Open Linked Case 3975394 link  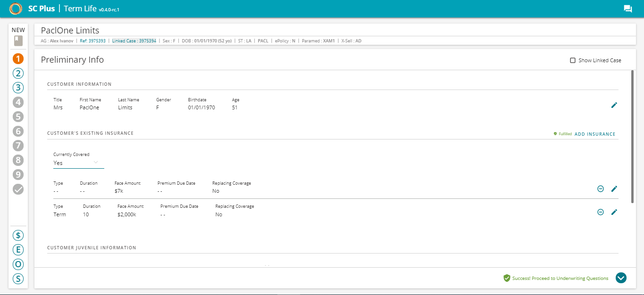tap(134, 41)
